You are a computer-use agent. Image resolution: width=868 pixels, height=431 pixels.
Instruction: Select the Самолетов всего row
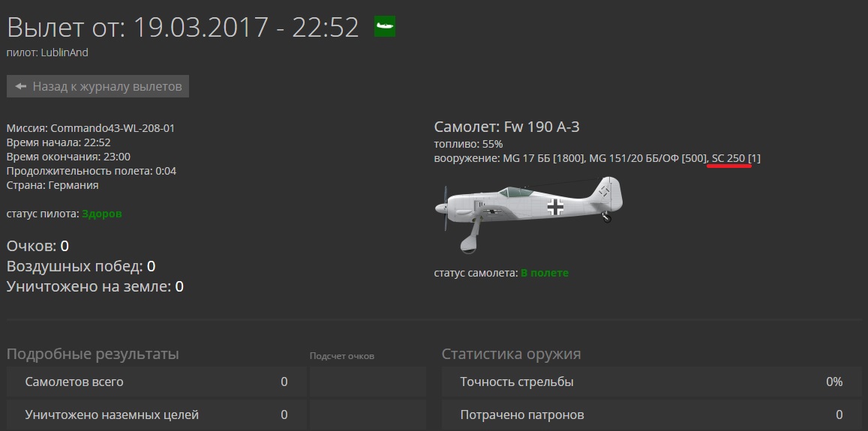tap(157, 382)
